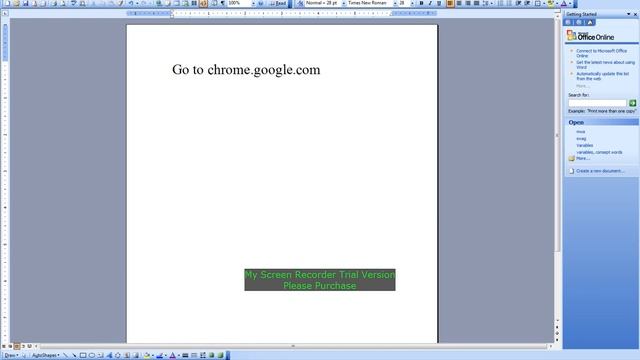Insert Picture from file
The image size is (640, 360).
point(136,356)
